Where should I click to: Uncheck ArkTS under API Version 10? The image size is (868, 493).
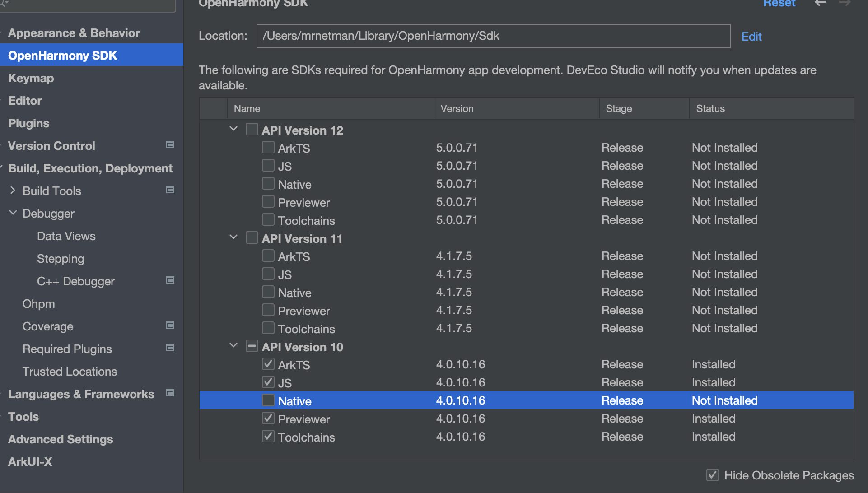[x=268, y=364]
